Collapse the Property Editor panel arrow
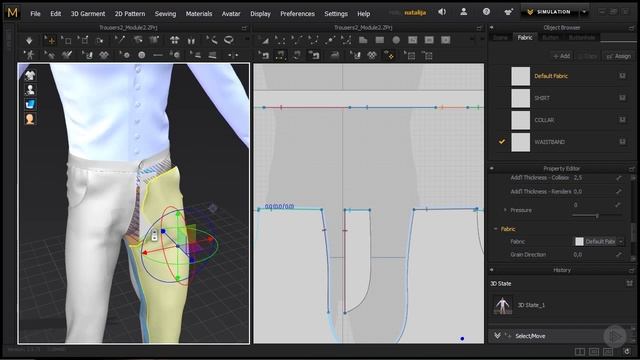Viewport: 640px width, 360px height. point(491,168)
